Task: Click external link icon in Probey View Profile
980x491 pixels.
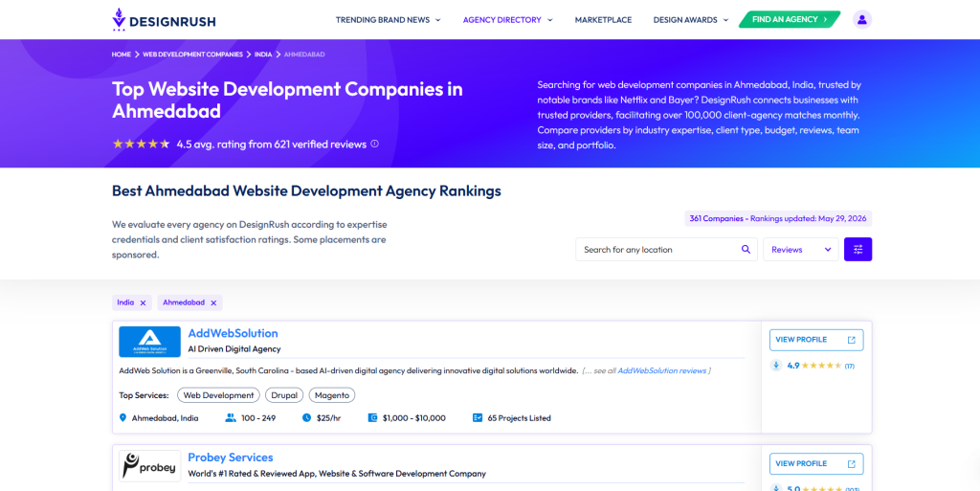Action: [851, 464]
